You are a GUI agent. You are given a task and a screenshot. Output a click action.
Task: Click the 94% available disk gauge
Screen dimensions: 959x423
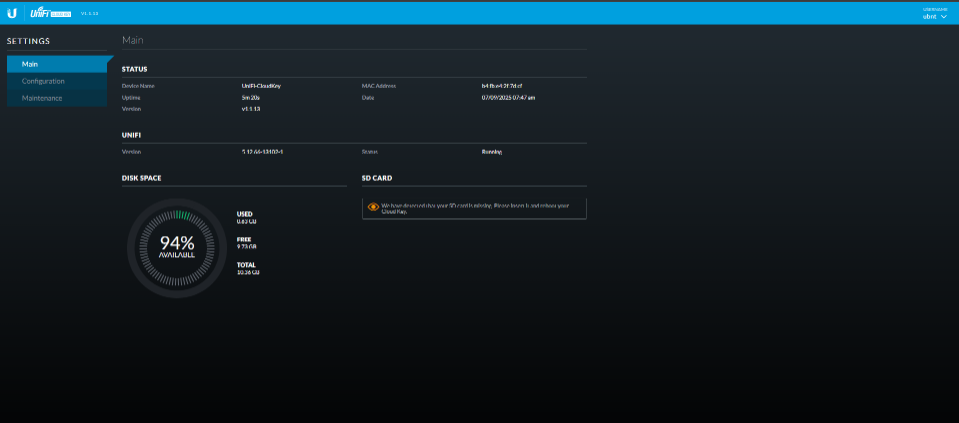tap(177, 248)
